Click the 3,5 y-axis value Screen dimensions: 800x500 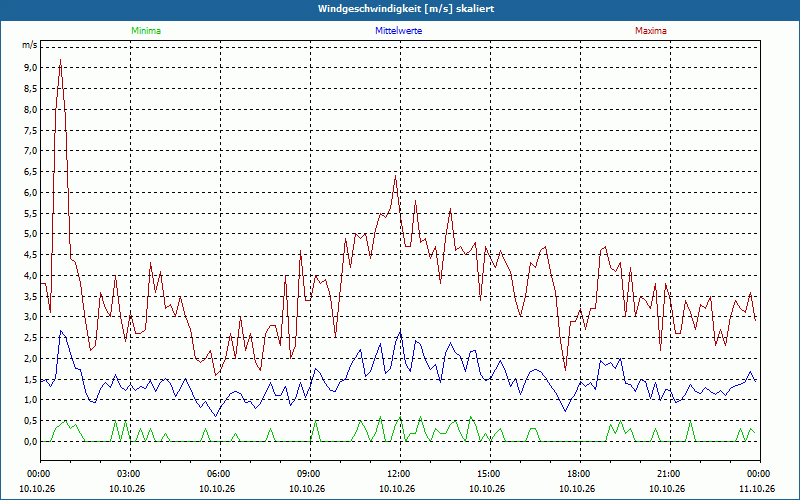point(30,296)
